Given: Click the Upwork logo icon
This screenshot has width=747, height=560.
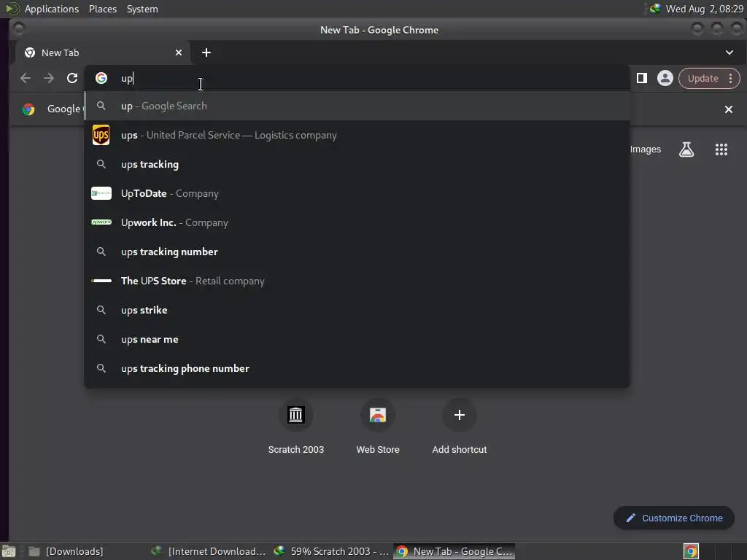Looking at the screenshot, I should [x=101, y=222].
